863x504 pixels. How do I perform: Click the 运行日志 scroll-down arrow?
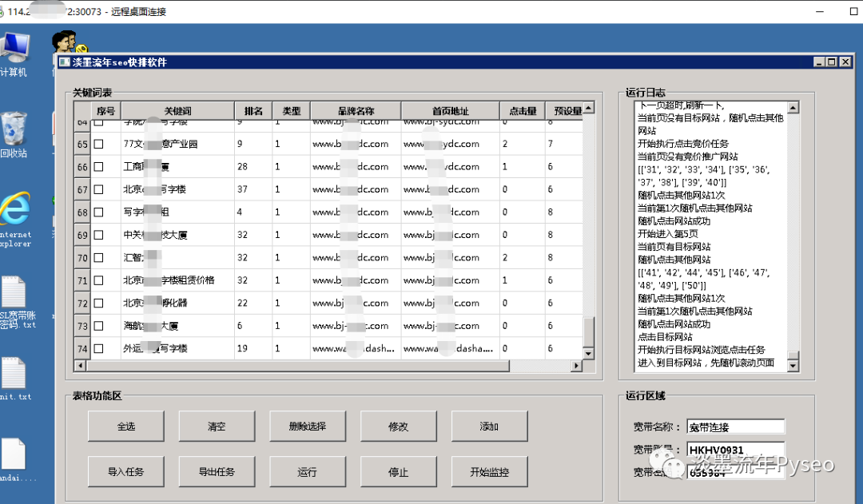click(793, 365)
